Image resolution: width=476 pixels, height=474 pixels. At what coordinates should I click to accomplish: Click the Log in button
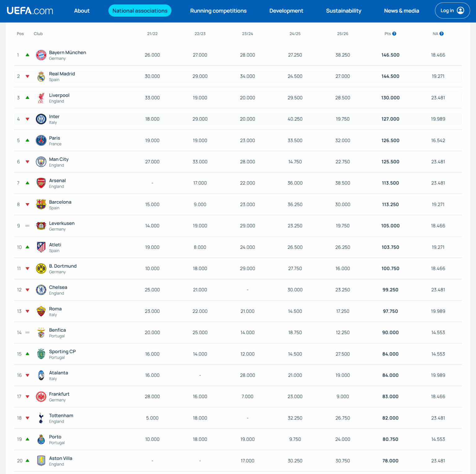[452, 10]
